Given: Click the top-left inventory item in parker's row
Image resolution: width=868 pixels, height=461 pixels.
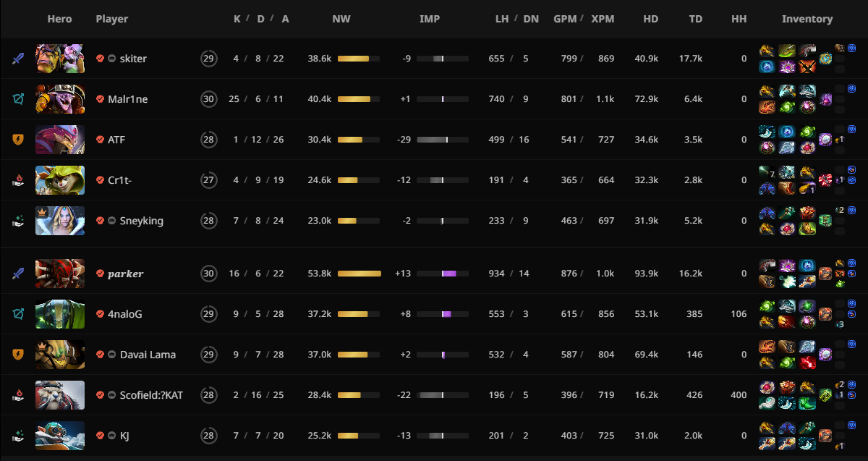Looking at the screenshot, I should click(767, 266).
